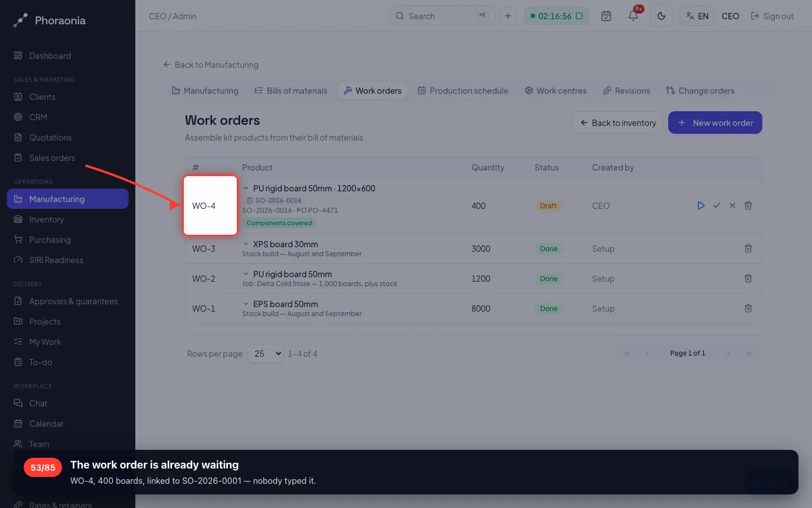Toggle dark mode with the moon icon
The height and width of the screenshot is (508, 812).
(x=661, y=16)
